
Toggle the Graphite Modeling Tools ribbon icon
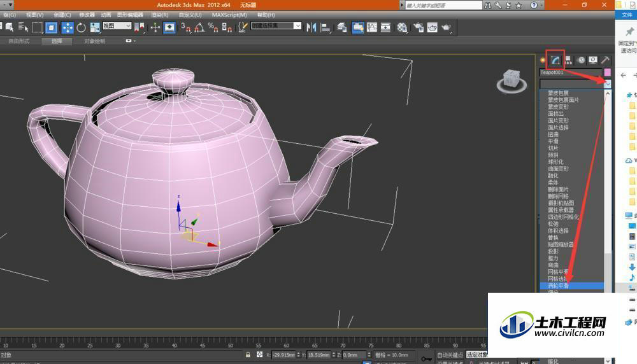(357, 27)
